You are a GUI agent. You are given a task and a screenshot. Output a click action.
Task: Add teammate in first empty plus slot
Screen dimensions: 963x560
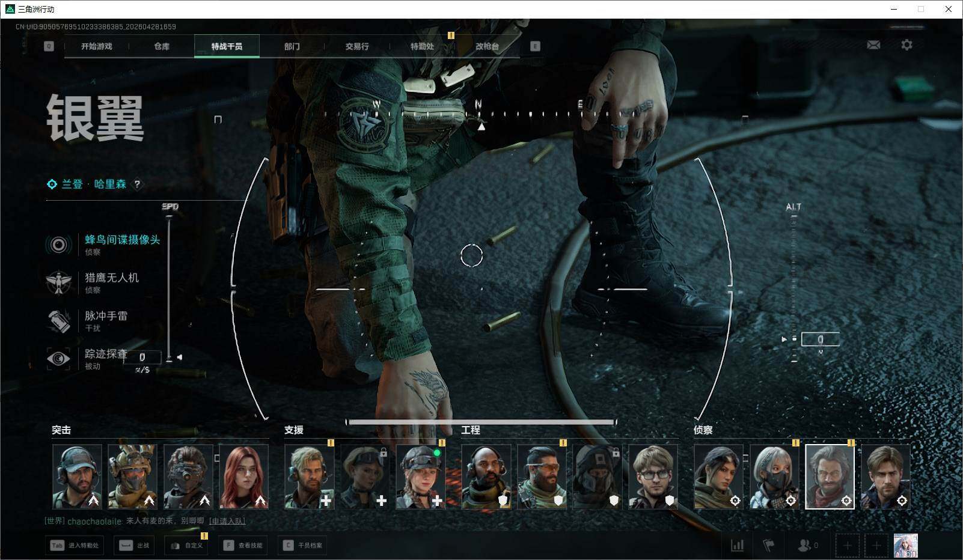(x=847, y=546)
